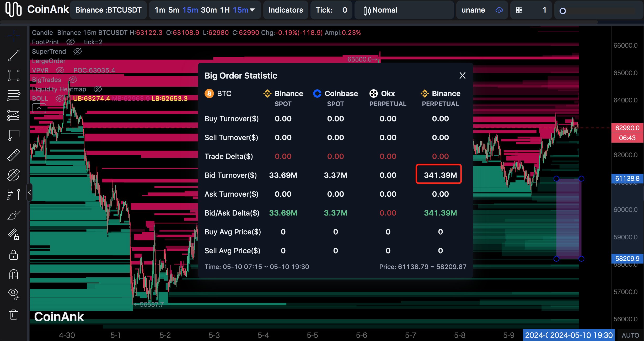Enable the magnet snapping tool
Viewport: 644px width, 341px height.
pos(13,274)
